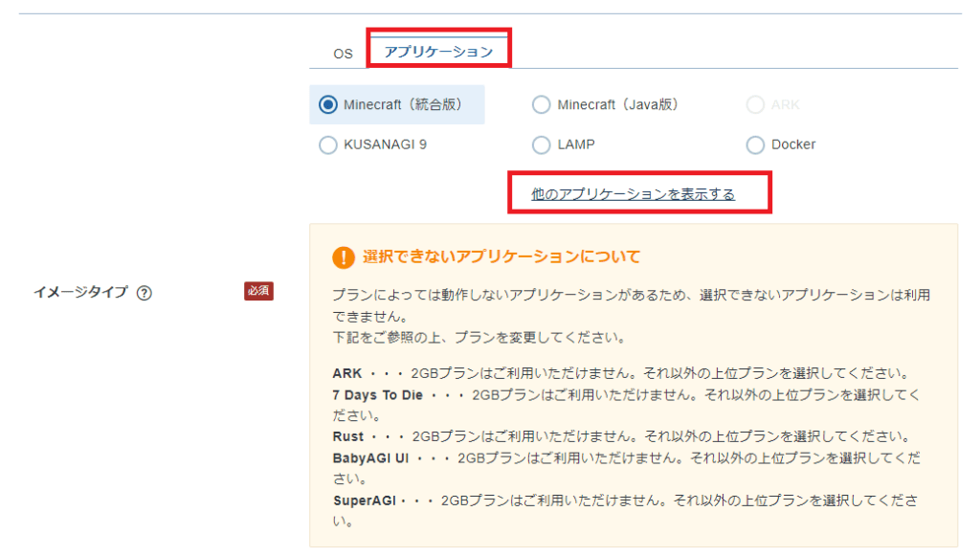
Task: Select the LAMP radio option
Action: coord(564,145)
